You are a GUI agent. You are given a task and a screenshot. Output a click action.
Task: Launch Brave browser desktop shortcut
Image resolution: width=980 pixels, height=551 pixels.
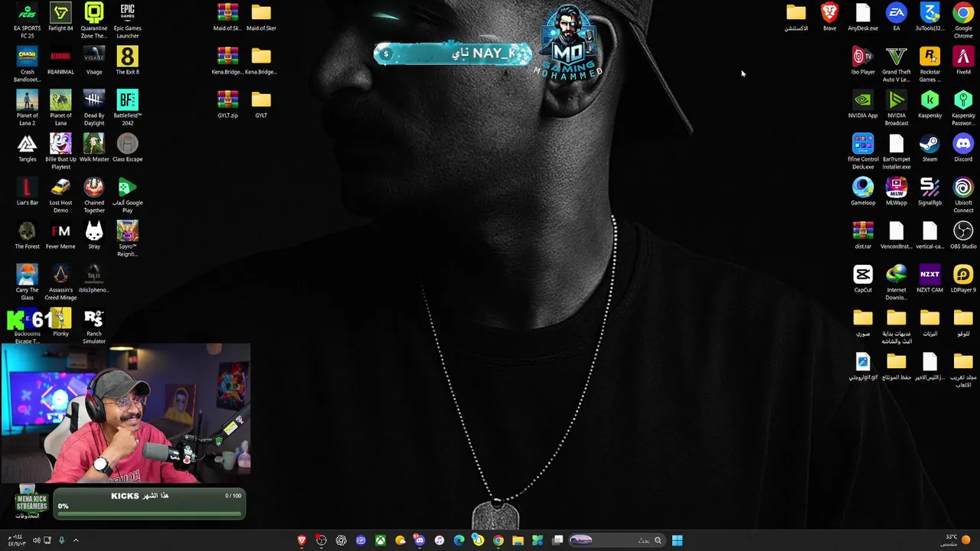pos(829,18)
